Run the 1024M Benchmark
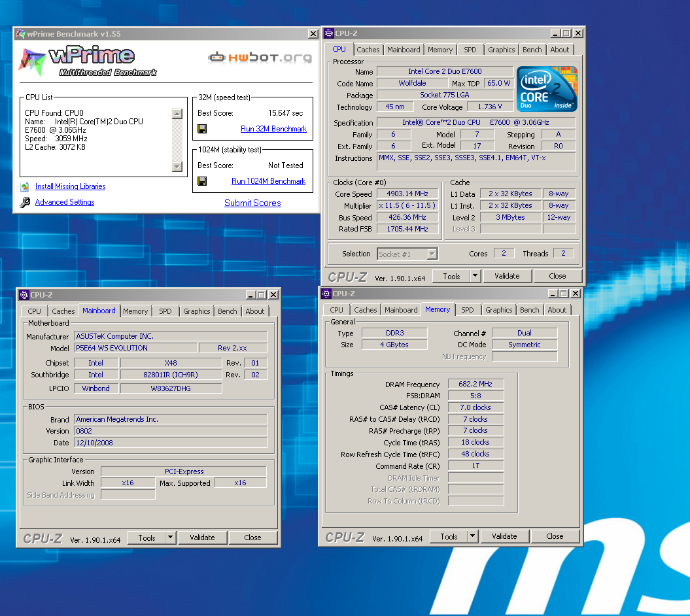Screen dimensions: 690x616 tap(268, 181)
